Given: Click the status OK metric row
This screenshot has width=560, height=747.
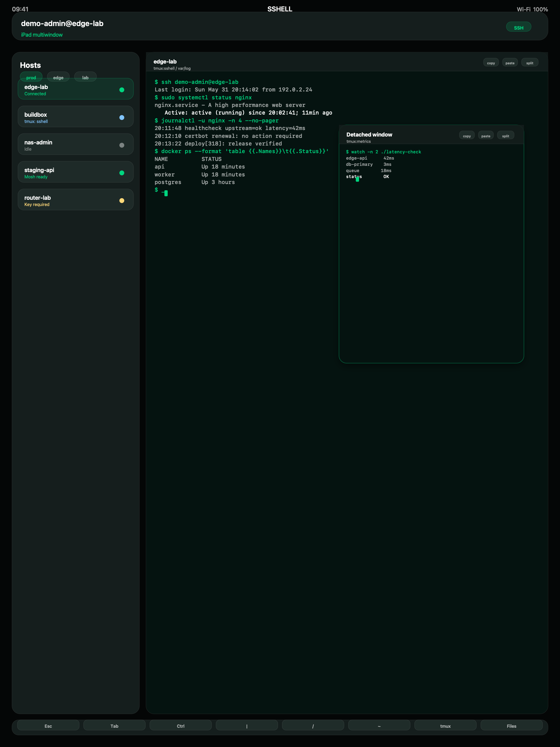Looking at the screenshot, I should pyautogui.click(x=367, y=177).
